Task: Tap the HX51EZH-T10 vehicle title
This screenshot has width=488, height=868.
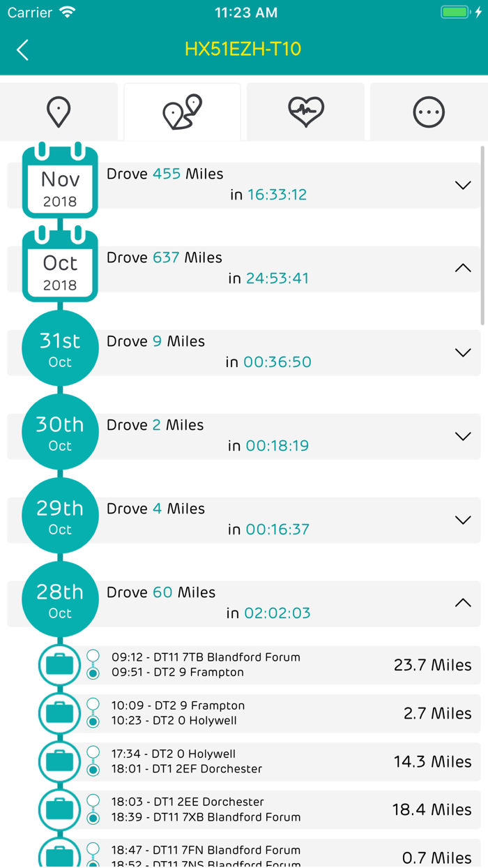Action: [244, 50]
